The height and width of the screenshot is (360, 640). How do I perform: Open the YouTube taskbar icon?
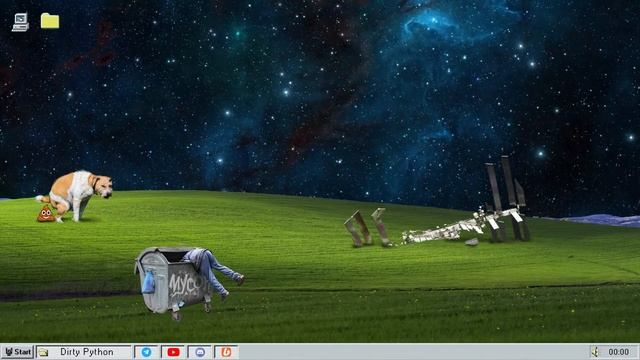tap(173, 352)
